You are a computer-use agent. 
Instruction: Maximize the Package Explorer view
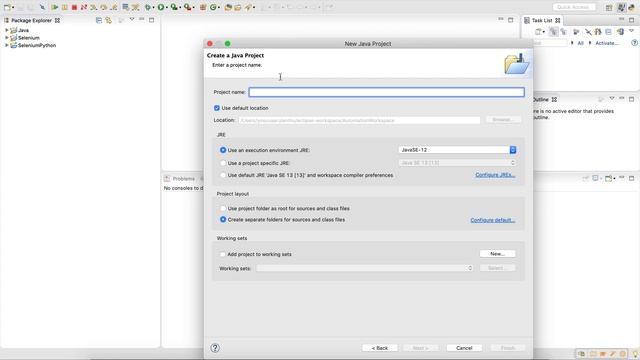tap(151, 20)
